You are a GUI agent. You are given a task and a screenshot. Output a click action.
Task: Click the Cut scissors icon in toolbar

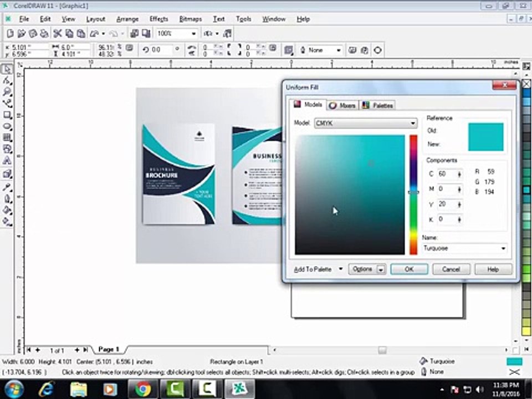57,34
